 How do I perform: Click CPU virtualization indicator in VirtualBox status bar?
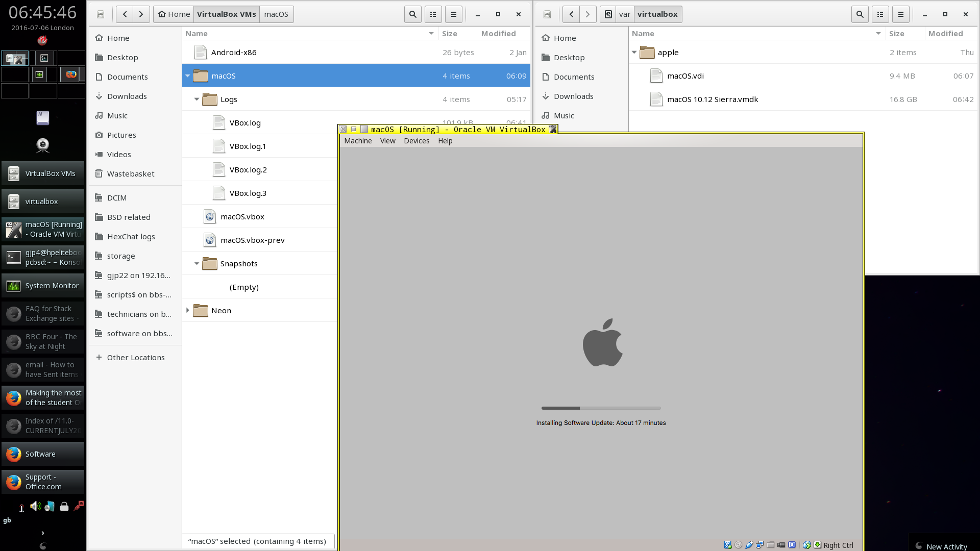(x=792, y=545)
